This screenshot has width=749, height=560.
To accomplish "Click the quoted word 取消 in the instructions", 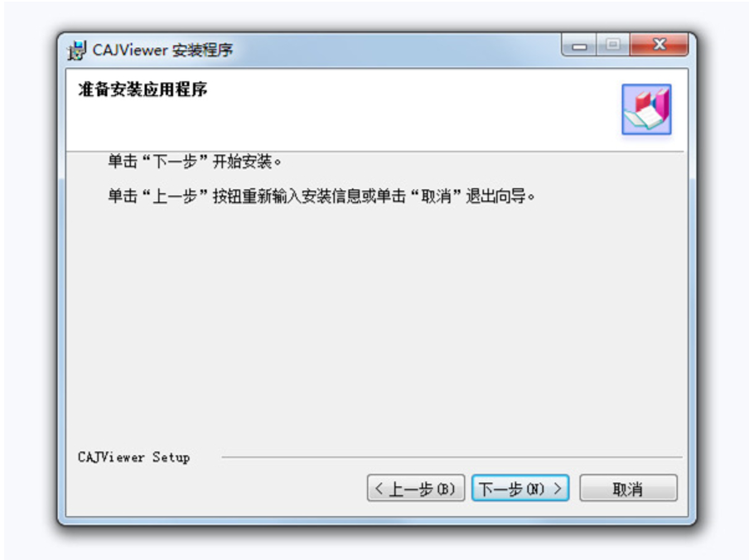I will coord(436,196).
